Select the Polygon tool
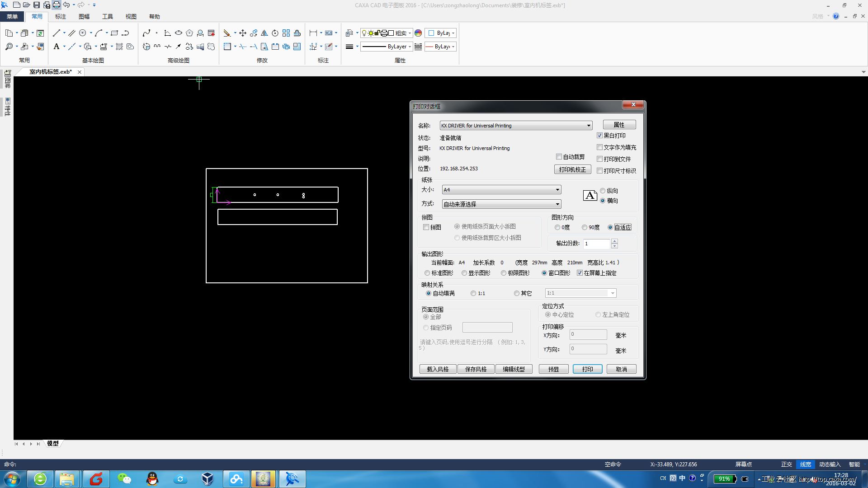Viewport: 868px width, 488px height. pyautogui.click(x=189, y=33)
